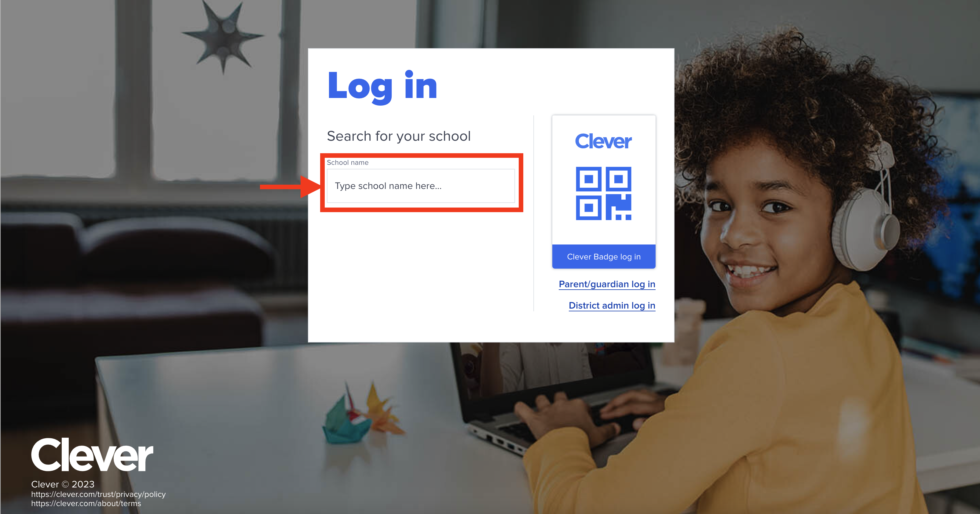Viewport: 980px width, 514px height.
Task: Click the white Clever logo in footer
Action: click(92, 455)
